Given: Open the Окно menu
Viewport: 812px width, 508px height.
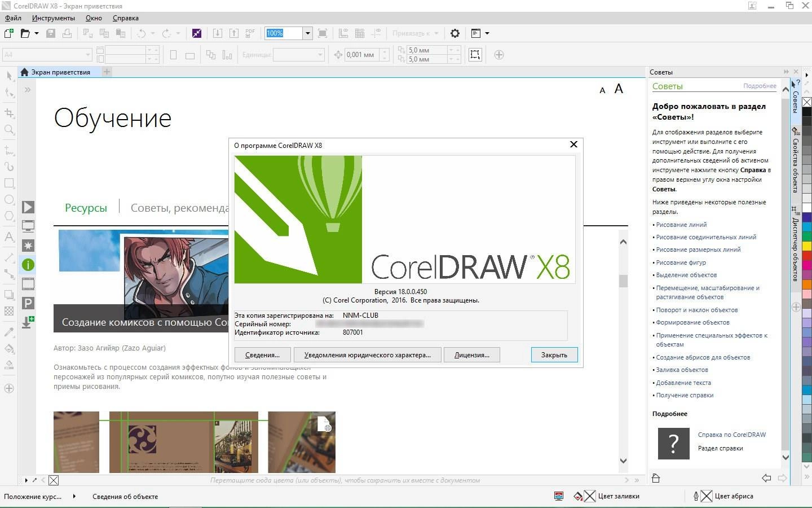Looking at the screenshot, I should pos(94,17).
